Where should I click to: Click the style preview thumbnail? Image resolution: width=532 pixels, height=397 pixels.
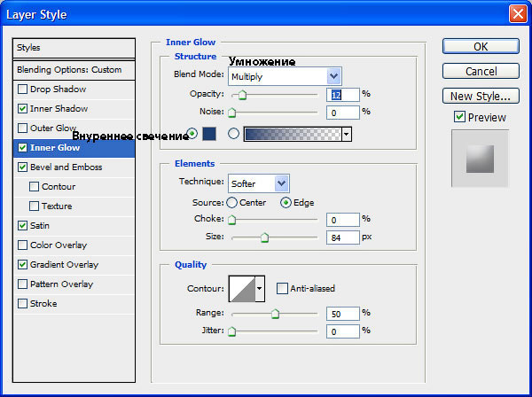coord(480,159)
